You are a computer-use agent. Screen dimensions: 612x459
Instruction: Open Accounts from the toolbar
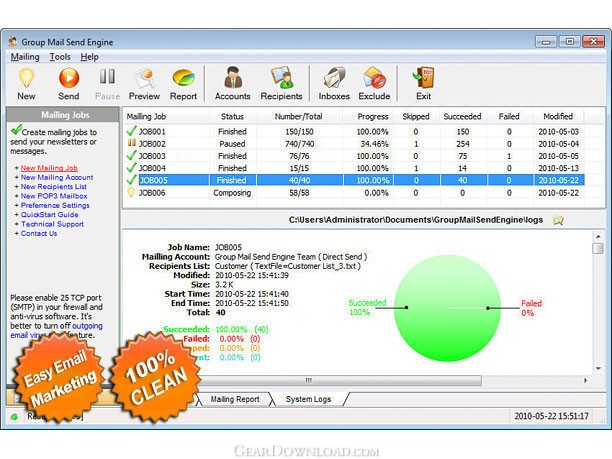233,77
